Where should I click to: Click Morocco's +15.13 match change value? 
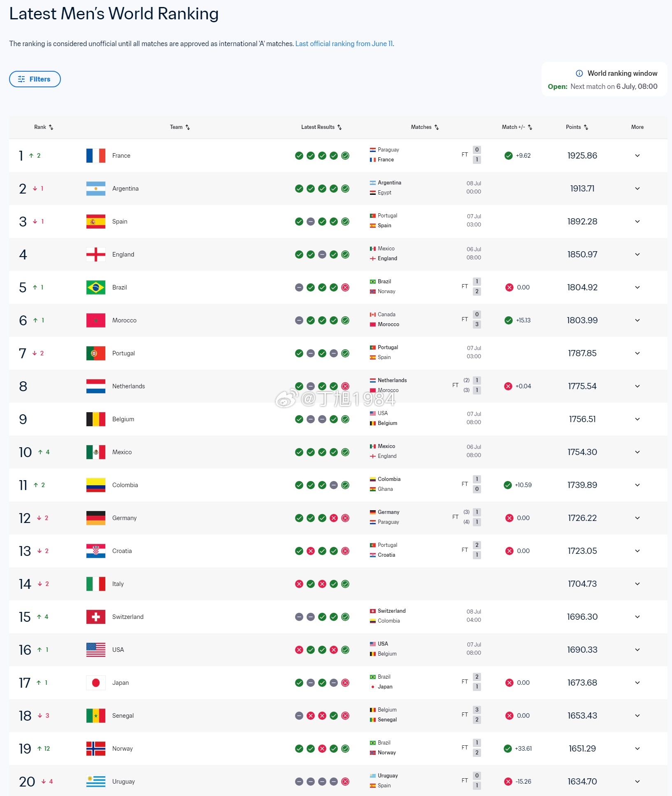click(523, 320)
